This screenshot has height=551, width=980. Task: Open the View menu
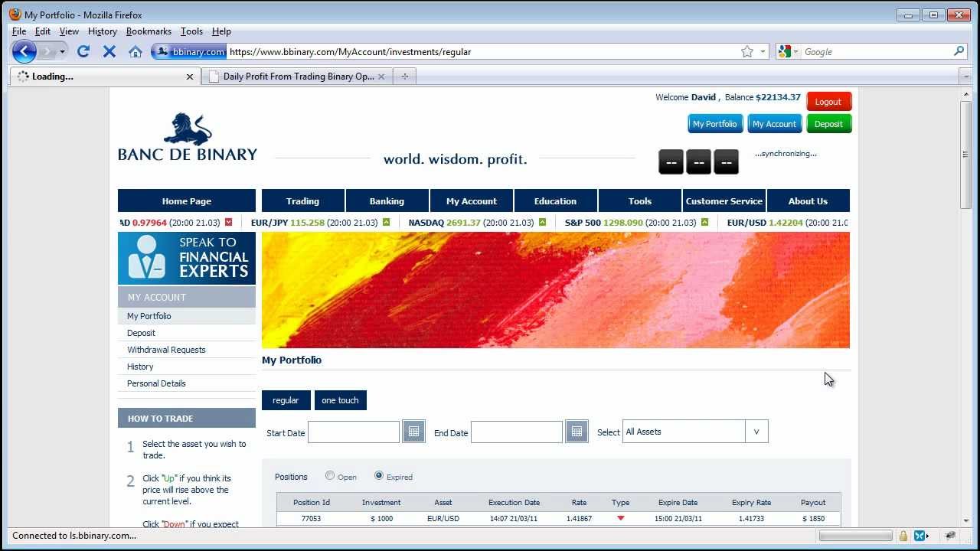click(x=69, y=31)
